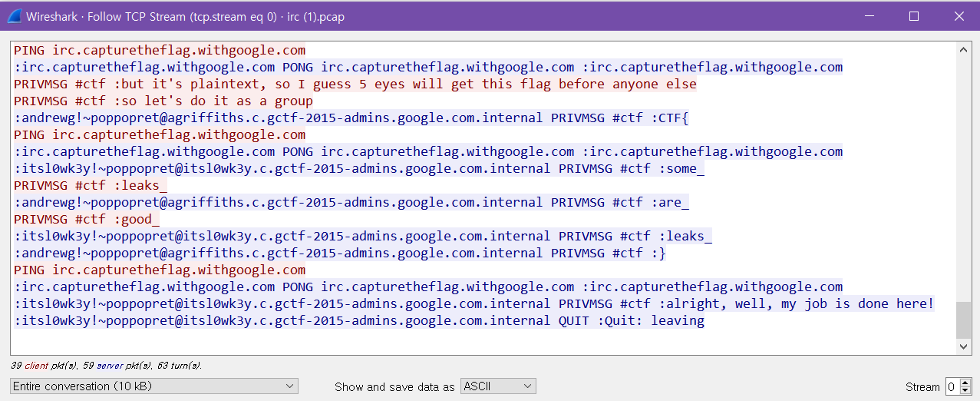
Task: Click the Stream number input field
Action: tap(952, 386)
